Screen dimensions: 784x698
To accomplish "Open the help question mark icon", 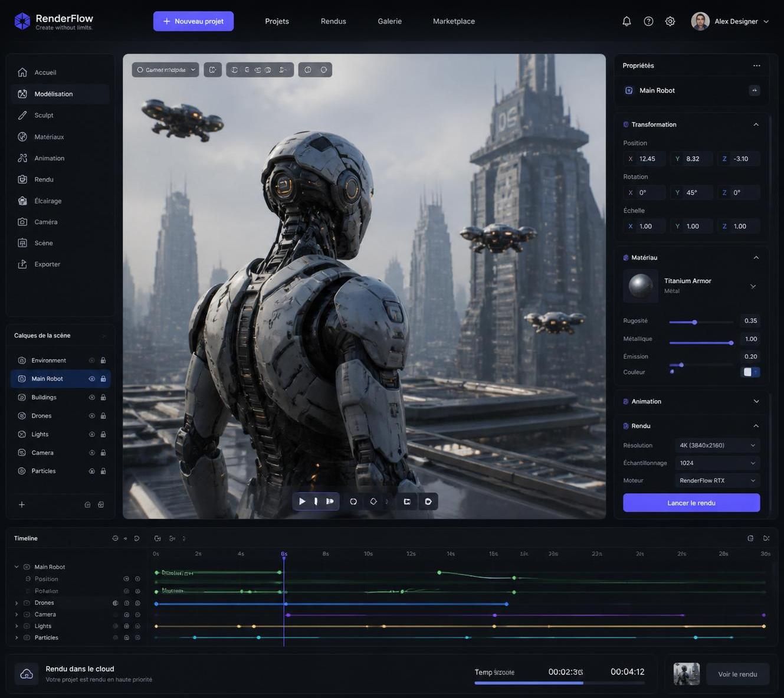I will point(648,21).
